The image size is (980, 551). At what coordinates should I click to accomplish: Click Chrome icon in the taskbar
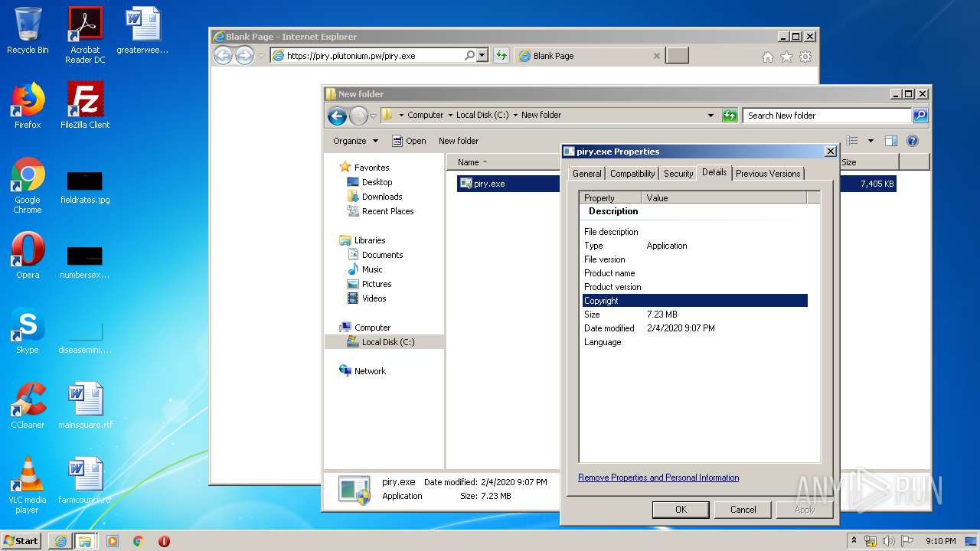pos(139,541)
